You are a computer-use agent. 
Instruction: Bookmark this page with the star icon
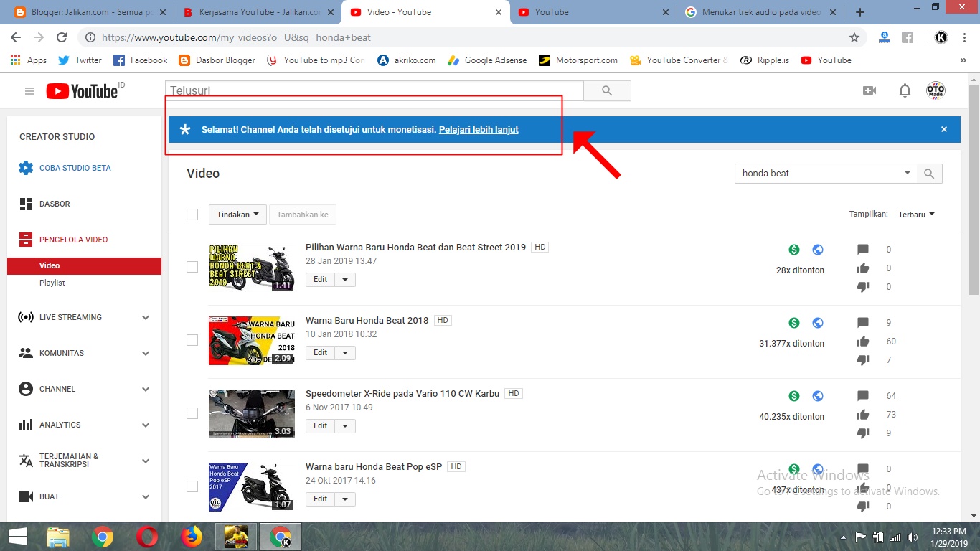point(854,37)
